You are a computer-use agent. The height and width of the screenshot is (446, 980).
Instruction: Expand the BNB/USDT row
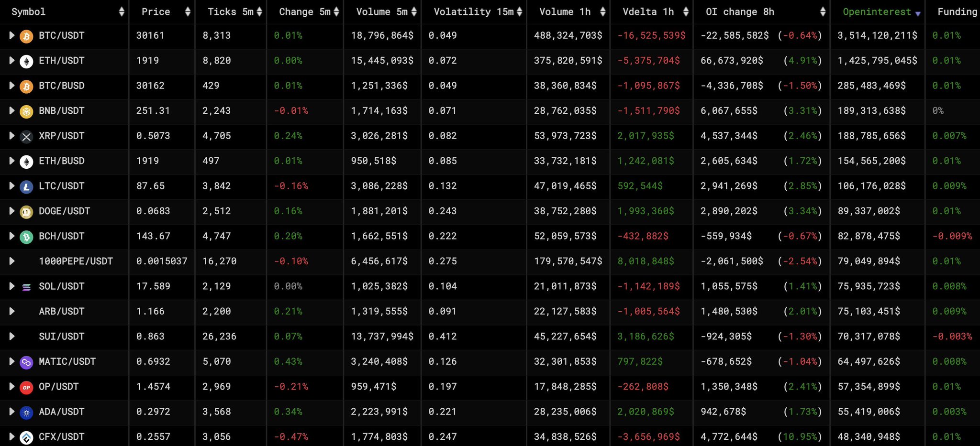click(x=12, y=110)
